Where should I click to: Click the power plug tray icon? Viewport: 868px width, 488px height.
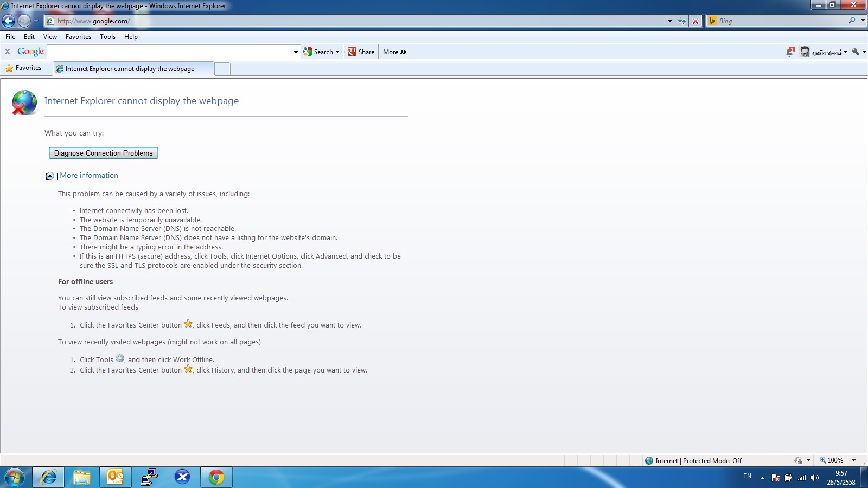(788, 478)
